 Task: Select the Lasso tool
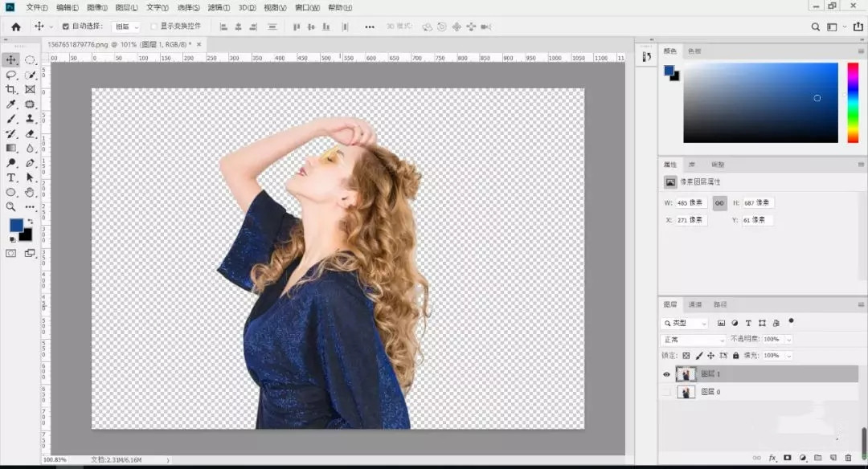point(11,75)
